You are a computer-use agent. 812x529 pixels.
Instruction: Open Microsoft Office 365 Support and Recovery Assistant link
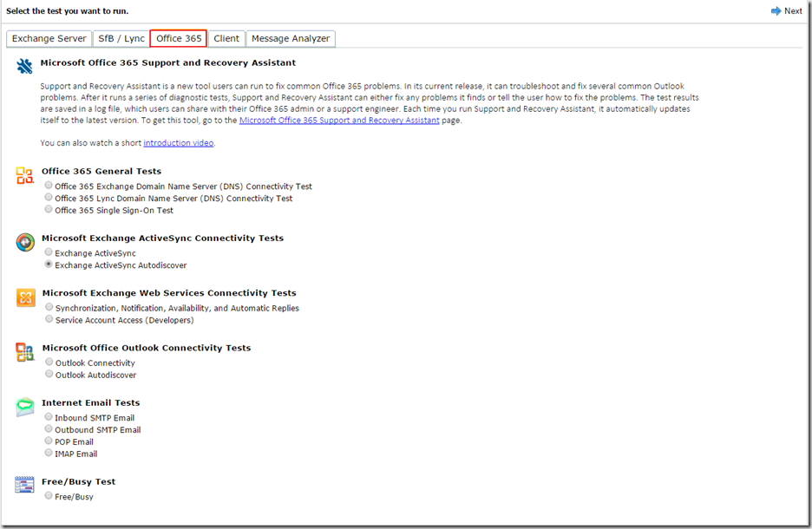pos(338,121)
